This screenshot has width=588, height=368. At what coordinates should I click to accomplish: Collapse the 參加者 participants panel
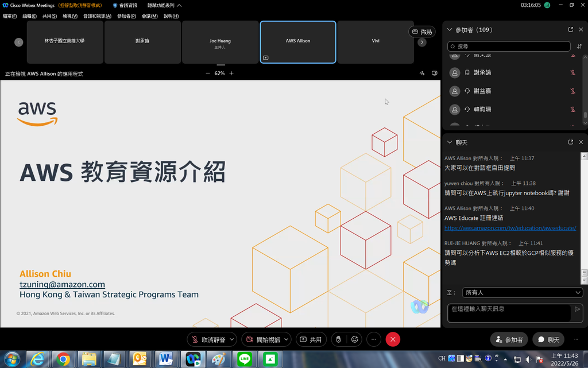pos(450,30)
